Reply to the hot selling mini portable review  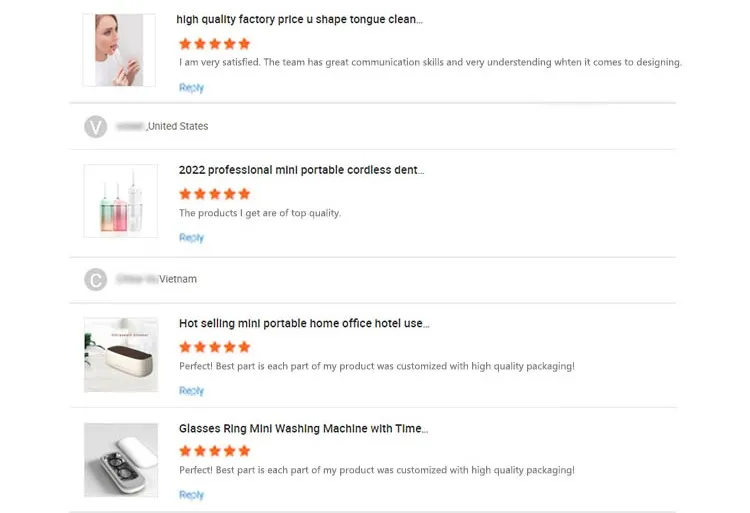[x=191, y=391]
